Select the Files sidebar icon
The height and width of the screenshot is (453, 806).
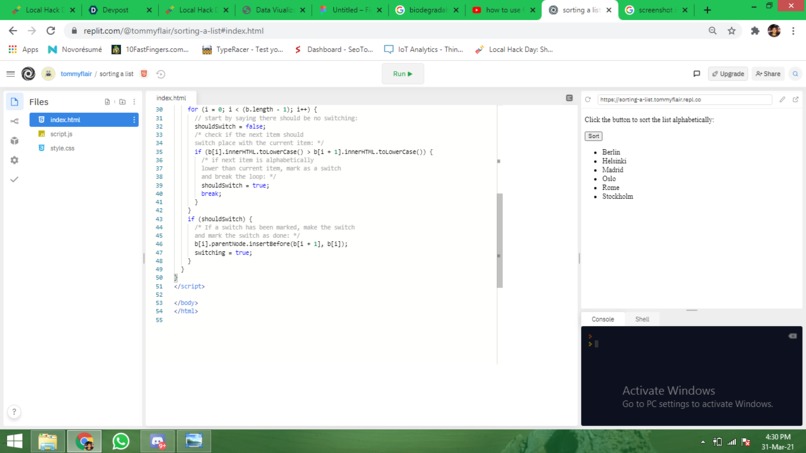pos(14,102)
